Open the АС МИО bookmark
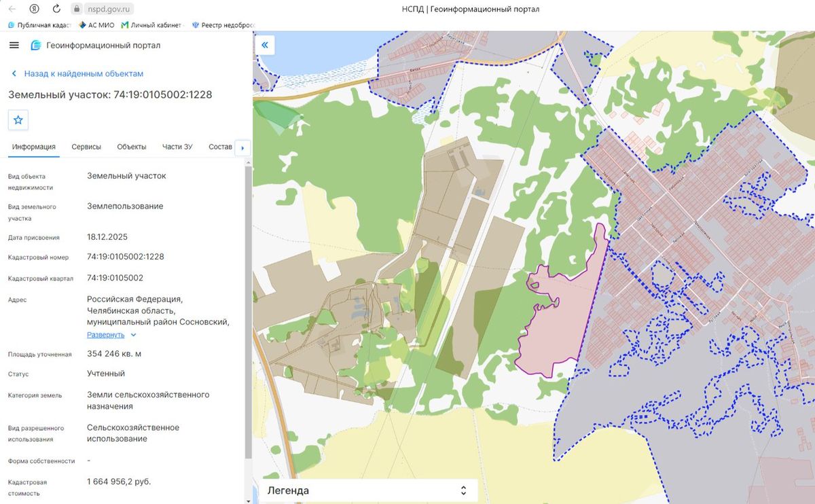815x504 pixels. point(96,25)
